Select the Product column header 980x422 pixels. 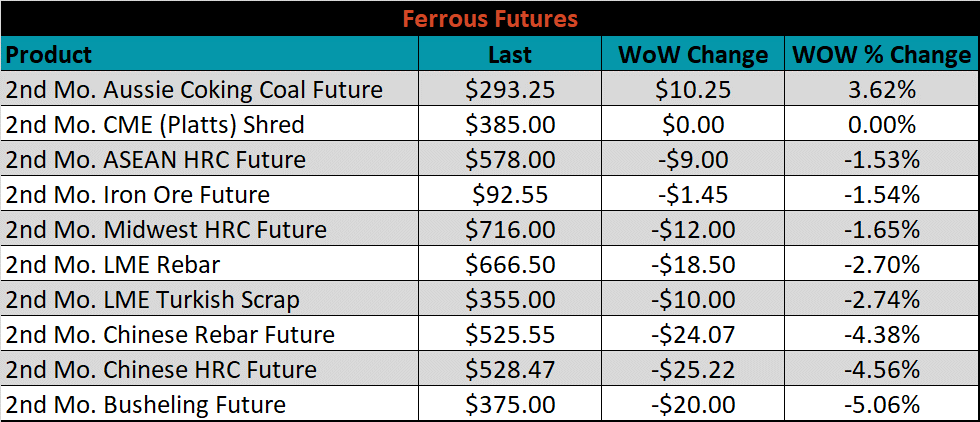pos(210,54)
